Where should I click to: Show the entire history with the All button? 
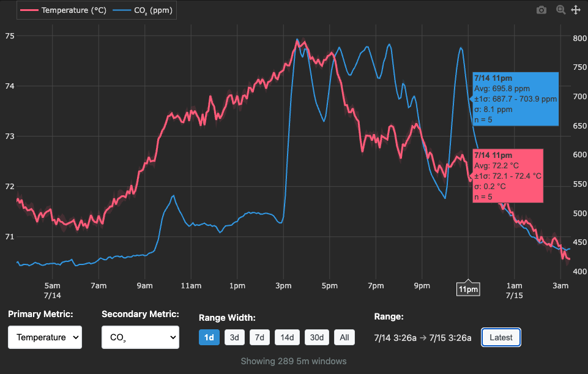pyautogui.click(x=344, y=337)
